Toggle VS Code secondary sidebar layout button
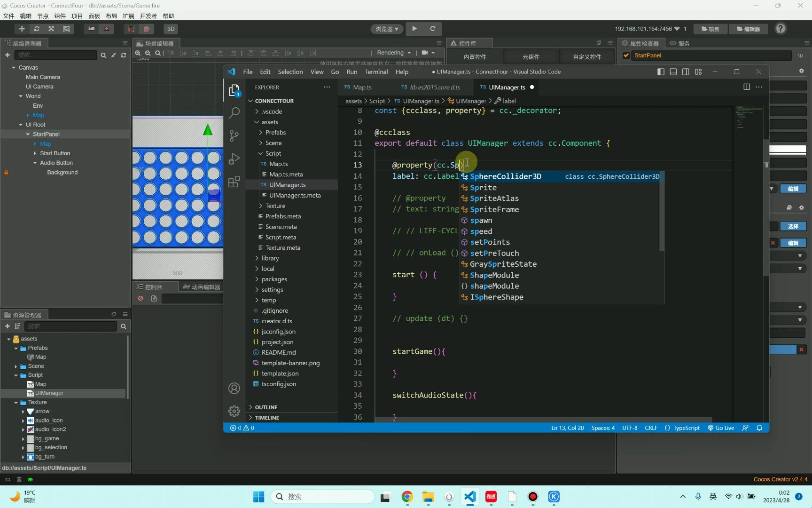The image size is (812, 508). pyautogui.click(x=686, y=71)
